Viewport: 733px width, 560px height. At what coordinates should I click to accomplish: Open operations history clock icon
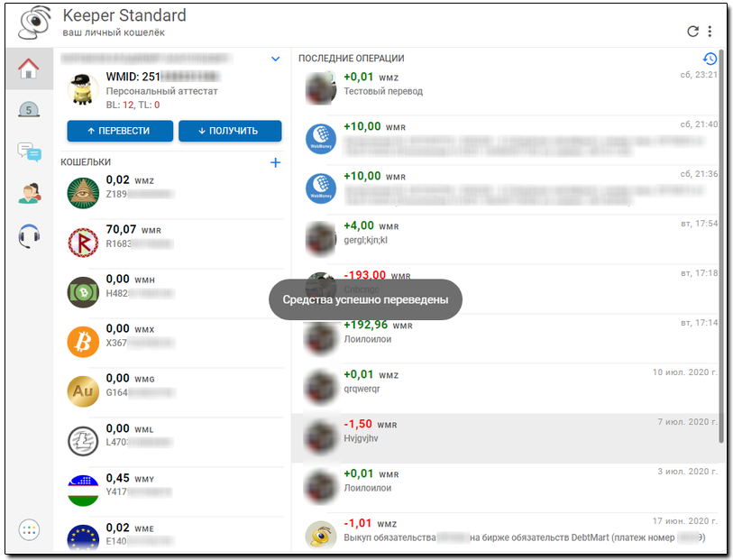pyautogui.click(x=710, y=59)
